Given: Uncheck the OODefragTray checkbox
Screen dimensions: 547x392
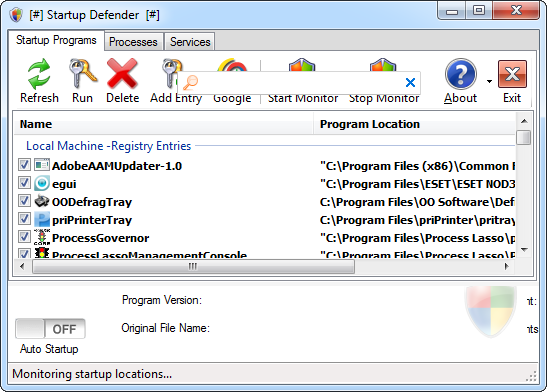Looking at the screenshot, I should (x=24, y=201).
